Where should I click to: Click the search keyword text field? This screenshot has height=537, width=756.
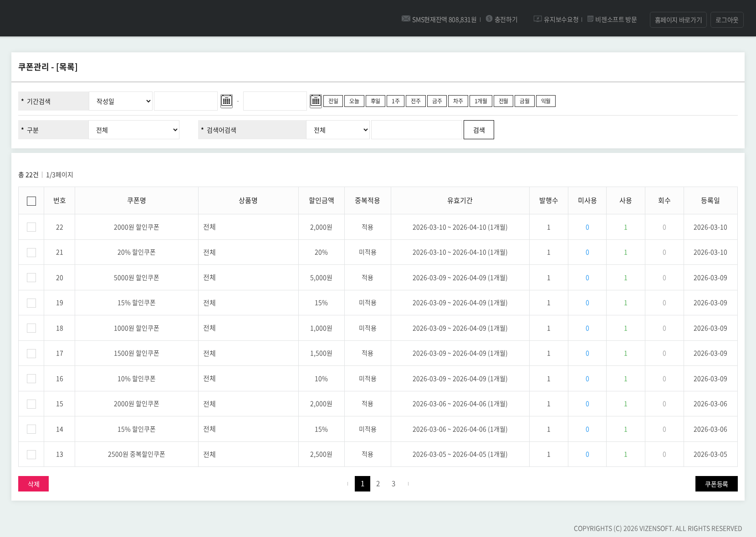(x=416, y=130)
